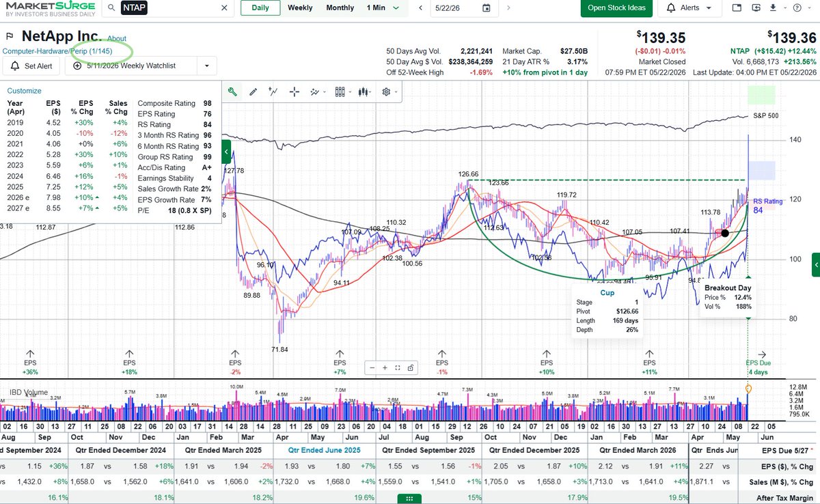Click the S&P 500 line label
The image size is (820, 504).
pyautogui.click(x=765, y=115)
